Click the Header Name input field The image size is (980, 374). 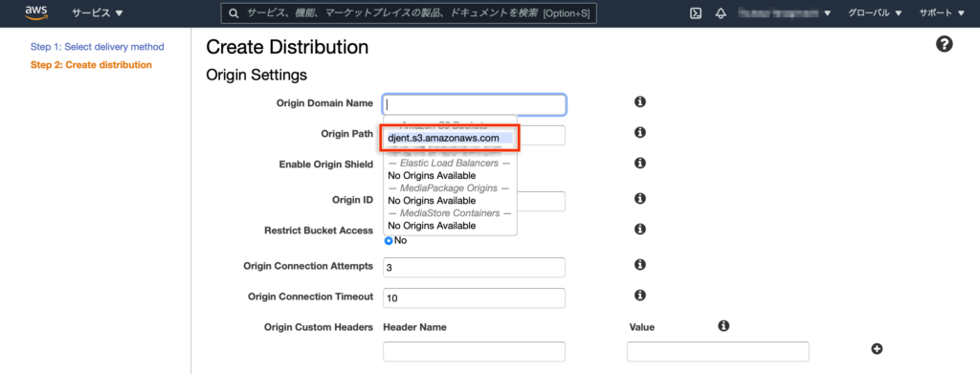475,352
